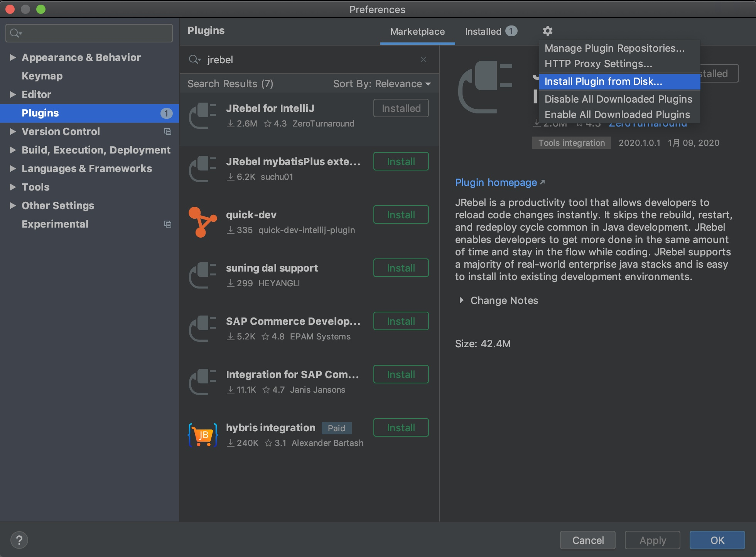Click the Version Control project-level copy icon
Image resolution: width=756 pixels, height=557 pixels.
(x=168, y=132)
